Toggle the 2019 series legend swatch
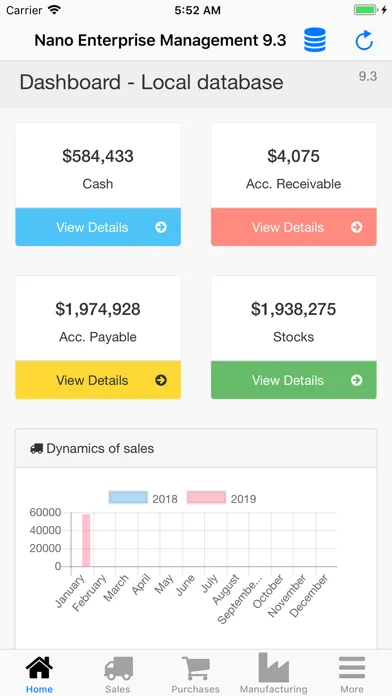 [x=206, y=498]
